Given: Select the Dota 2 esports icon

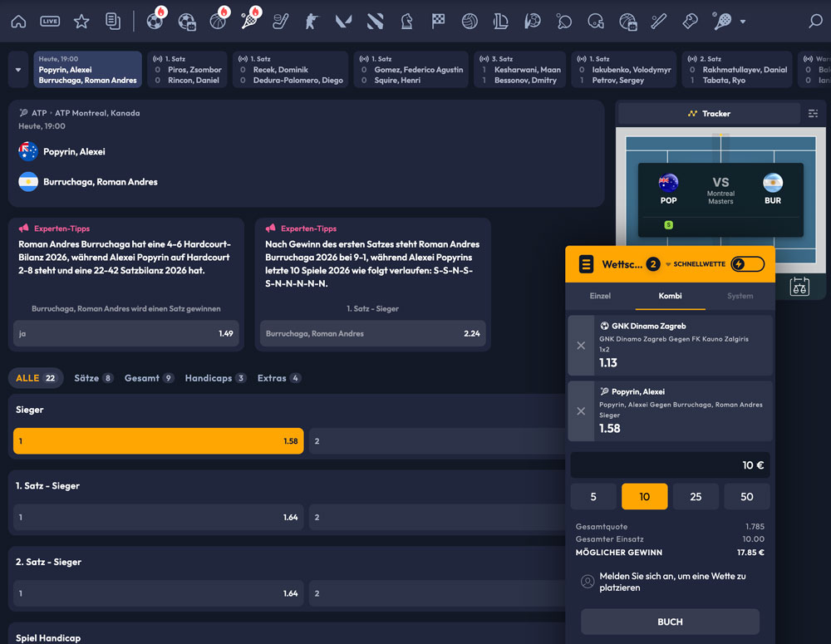Looking at the screenshot, I should [x=376, y=22].
